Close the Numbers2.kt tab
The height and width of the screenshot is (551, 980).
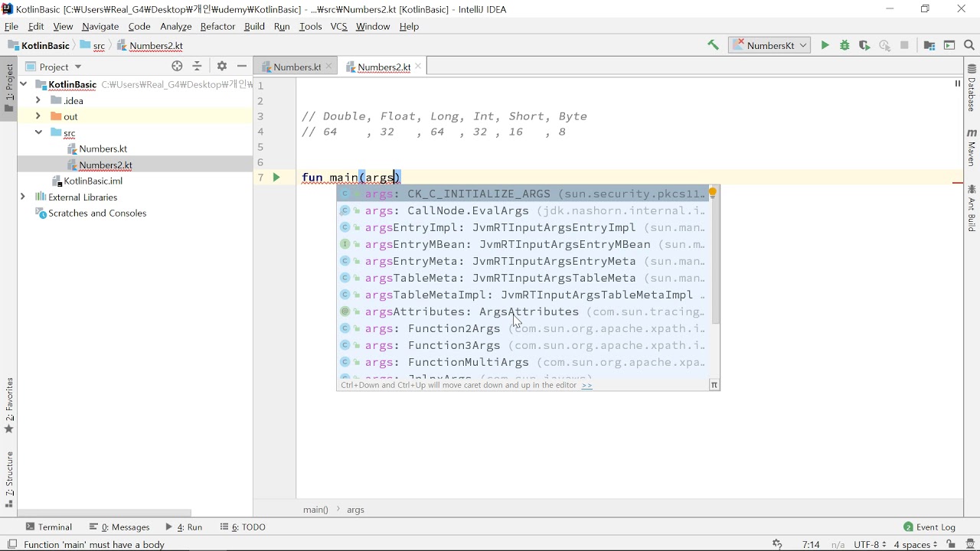419,67
